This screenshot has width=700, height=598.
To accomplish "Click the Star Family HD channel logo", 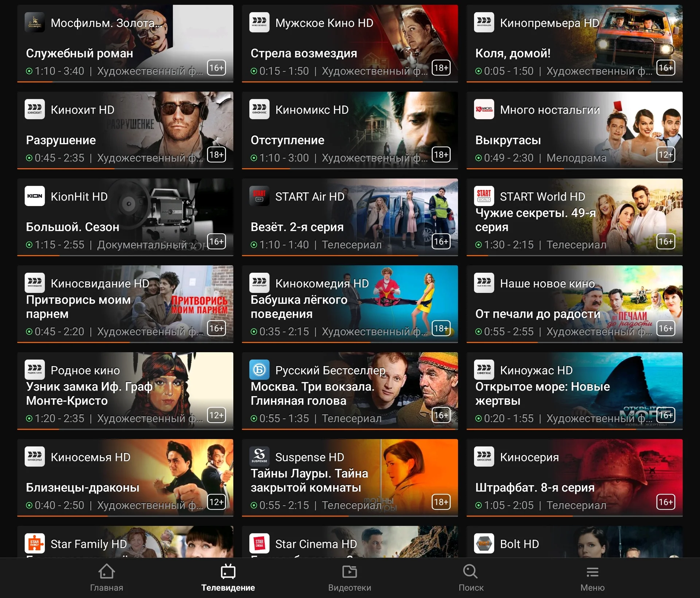I will point(35,543).
